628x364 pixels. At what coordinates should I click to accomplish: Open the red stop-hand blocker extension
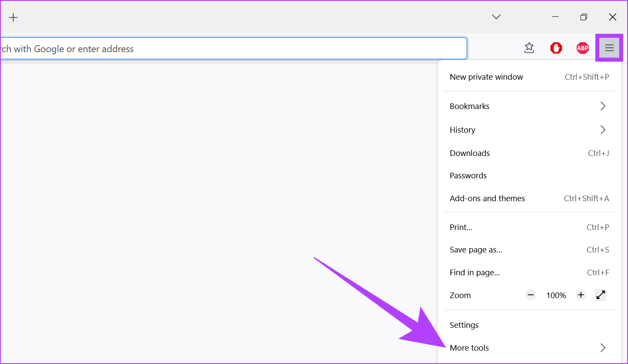tap(556, 48)
